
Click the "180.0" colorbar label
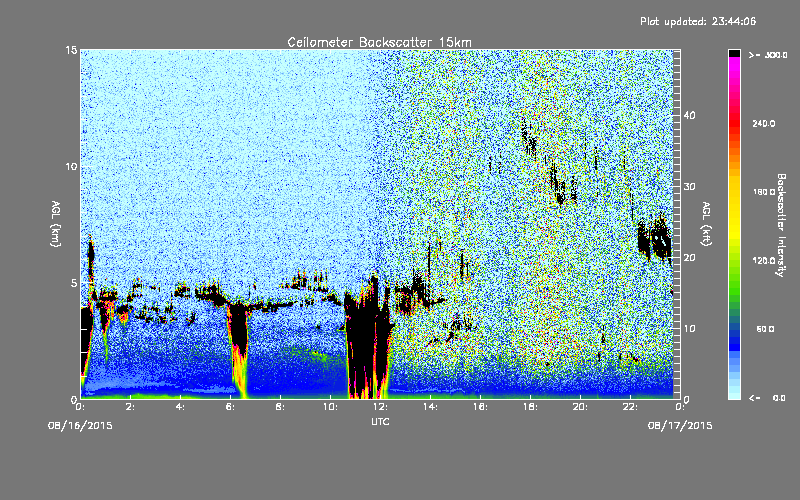(x=763, y=192)
